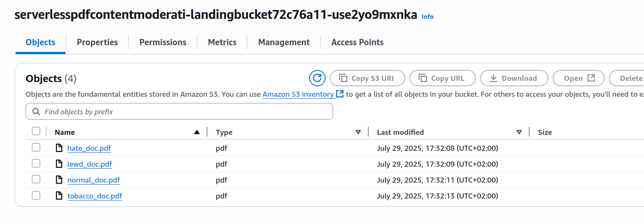
Task: Switch to the Objects tab
Action: [41, 42]
